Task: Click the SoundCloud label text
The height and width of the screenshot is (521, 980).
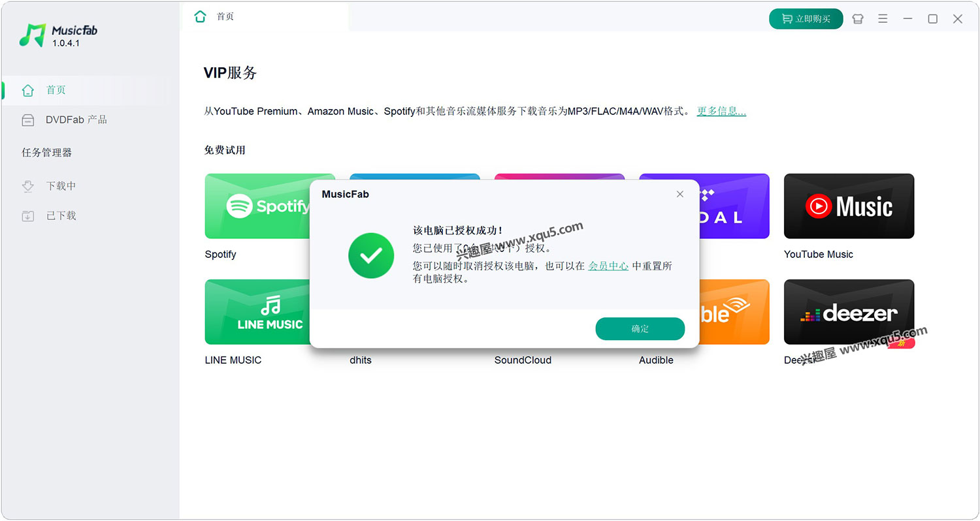Action: [x=523, y=360]
